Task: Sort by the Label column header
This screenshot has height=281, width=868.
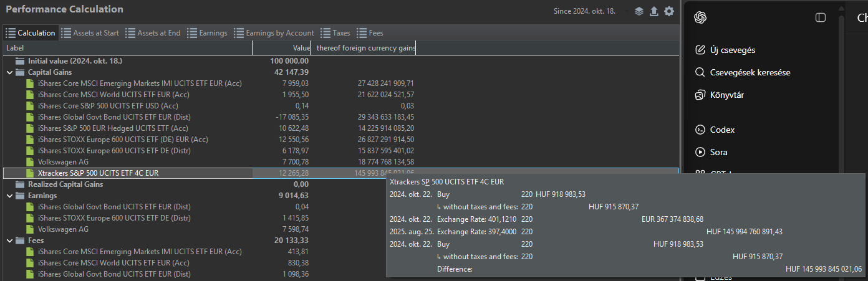Action: coord(127,48)
